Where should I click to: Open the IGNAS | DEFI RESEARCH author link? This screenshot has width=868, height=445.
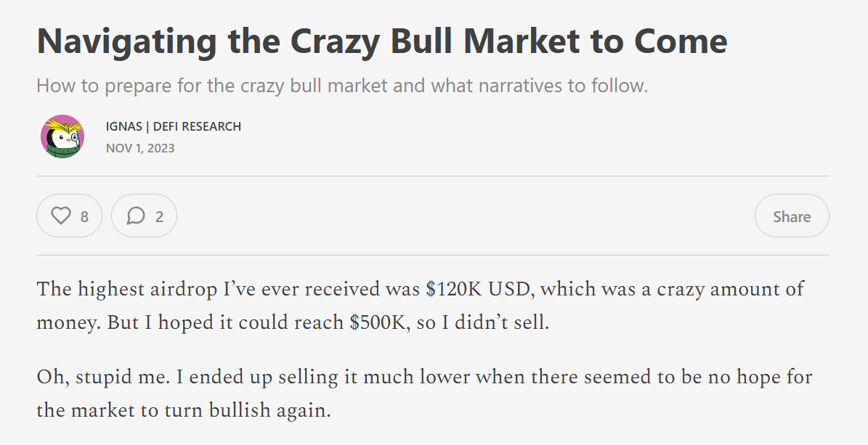(x=173, y=126)
